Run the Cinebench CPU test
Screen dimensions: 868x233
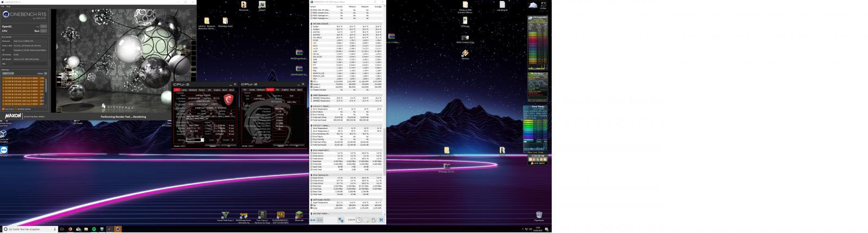coord(43,31)
